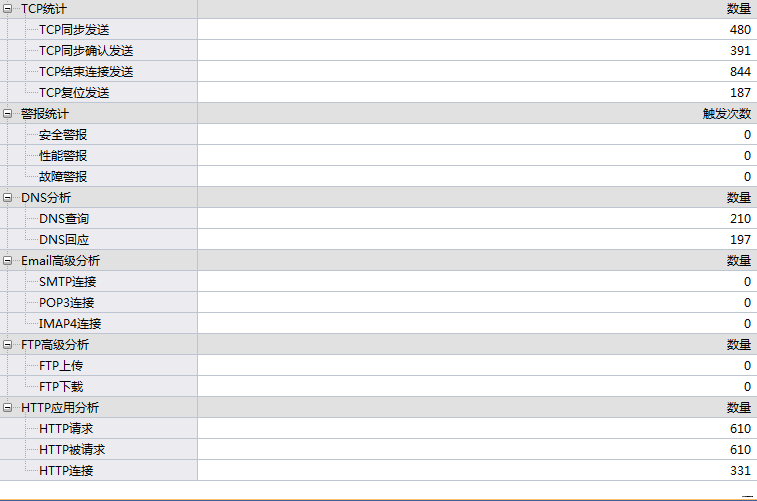
Task: Click the HTTP连接 value 331
Action: (740, 471)
